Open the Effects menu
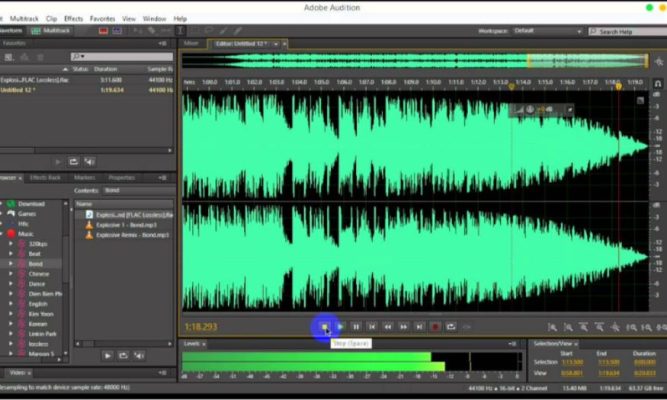667x400 pixels. (x=74, y=18)
